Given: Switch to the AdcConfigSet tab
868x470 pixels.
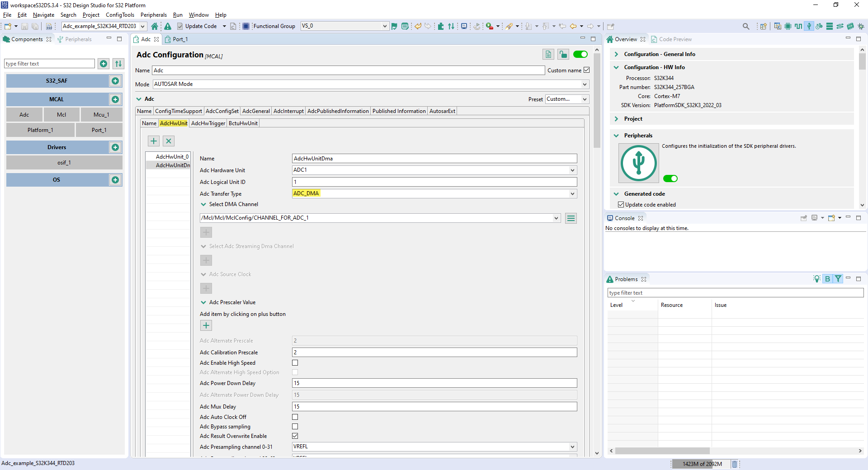Looking at the screenshot, I should coord(222,111).
